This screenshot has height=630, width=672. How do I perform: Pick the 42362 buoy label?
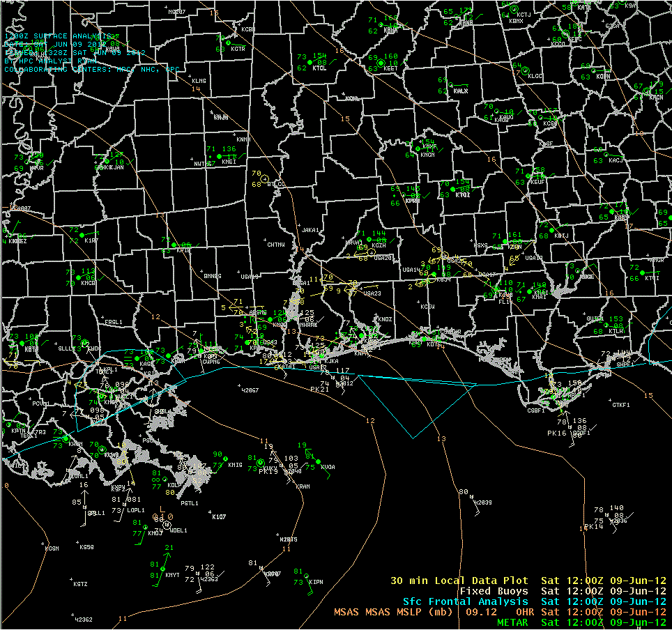84,620
